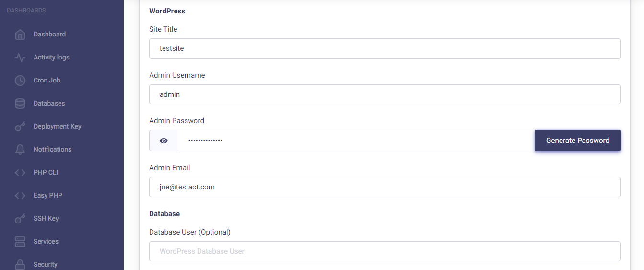Select the Admin Password input box

[356, 141]
